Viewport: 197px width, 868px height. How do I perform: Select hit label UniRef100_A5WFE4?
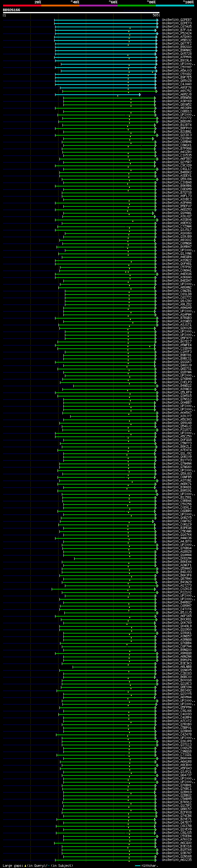pos(177,345)
